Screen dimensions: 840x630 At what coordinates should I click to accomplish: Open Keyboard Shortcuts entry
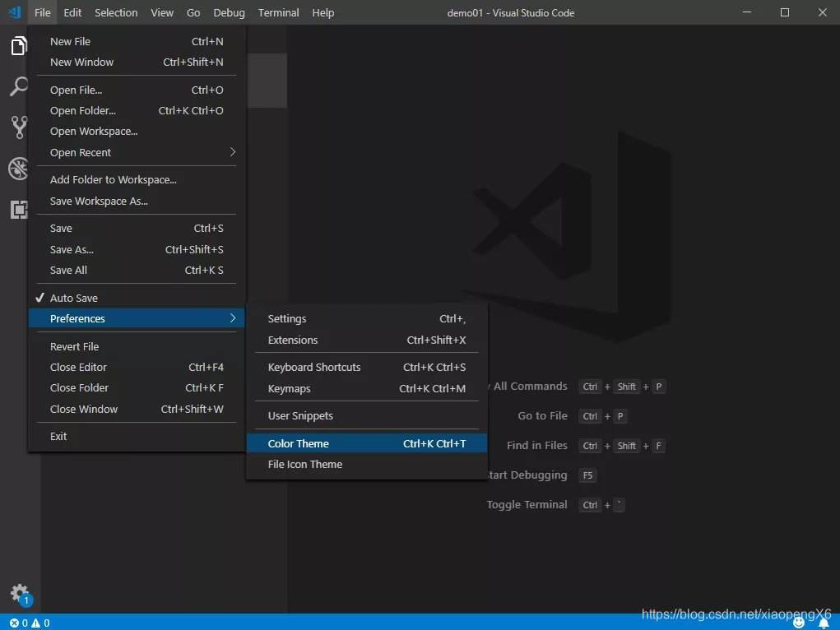[366, 368]
